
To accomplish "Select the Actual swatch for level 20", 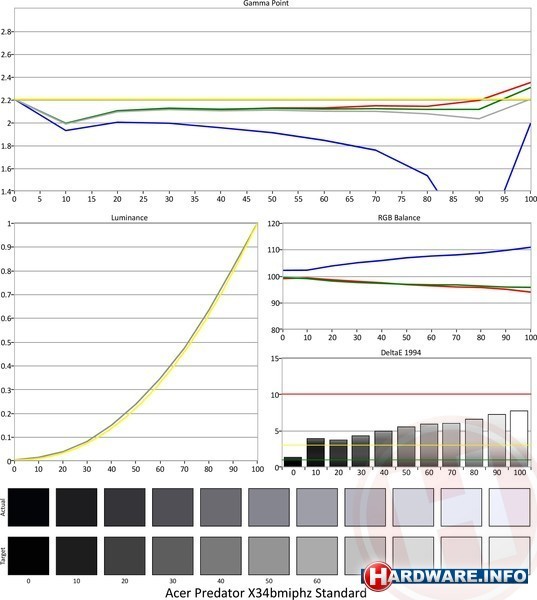I will click(x=125, y=507).
